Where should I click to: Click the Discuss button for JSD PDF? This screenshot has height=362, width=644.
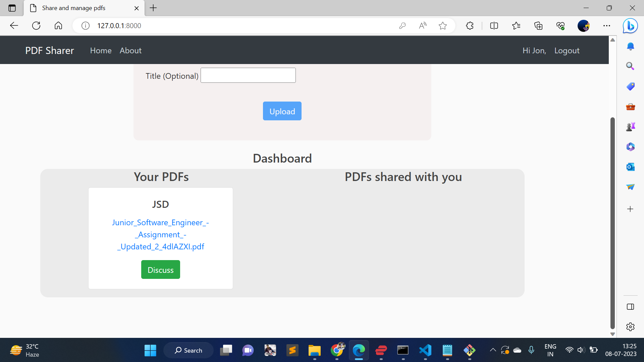click(x=160, y=269)
